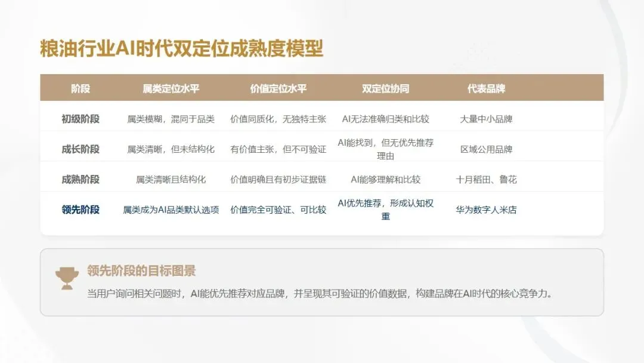Click the paragraph starting 当用户询问相关问题时
This screenshot has width=644, height=363.
[x=320, y=294]
